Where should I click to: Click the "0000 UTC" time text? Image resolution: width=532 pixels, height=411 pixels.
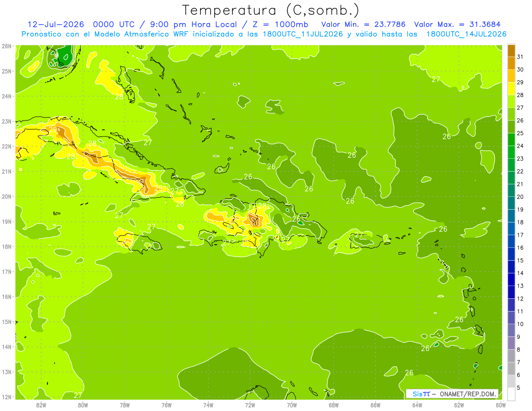(114, 25)
